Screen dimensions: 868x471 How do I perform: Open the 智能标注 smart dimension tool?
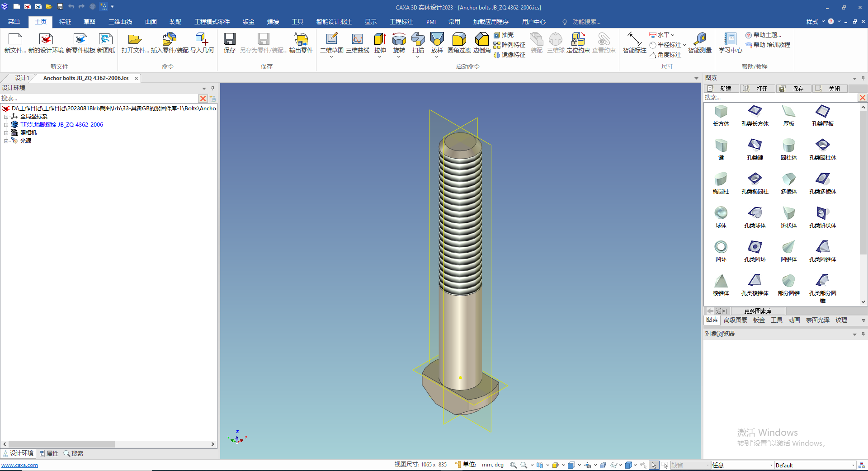[x=634, y=40]
